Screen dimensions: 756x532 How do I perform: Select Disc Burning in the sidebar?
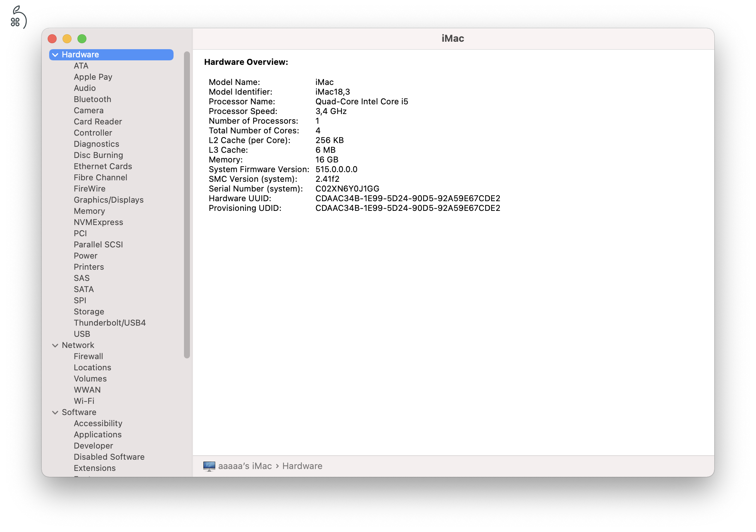(98, 155)
